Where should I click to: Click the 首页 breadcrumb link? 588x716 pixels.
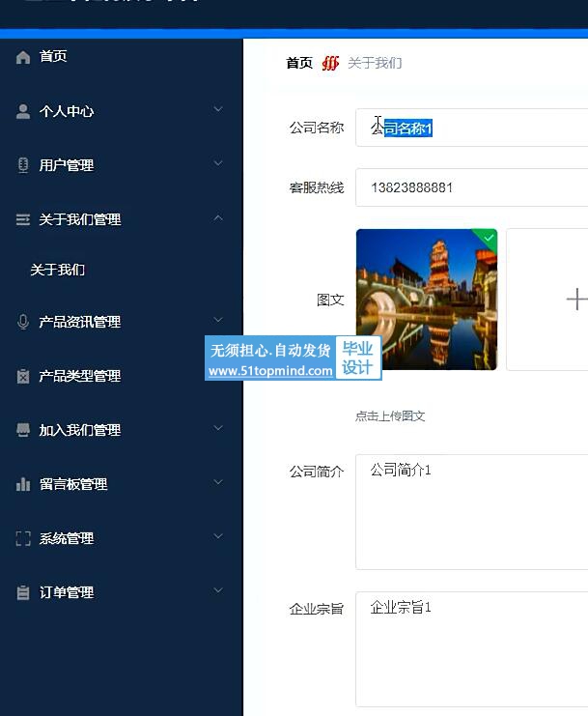point(299,63)
